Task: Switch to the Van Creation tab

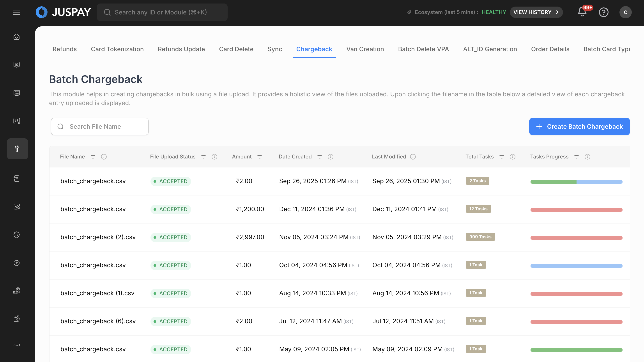Action: tap(365, 49)
